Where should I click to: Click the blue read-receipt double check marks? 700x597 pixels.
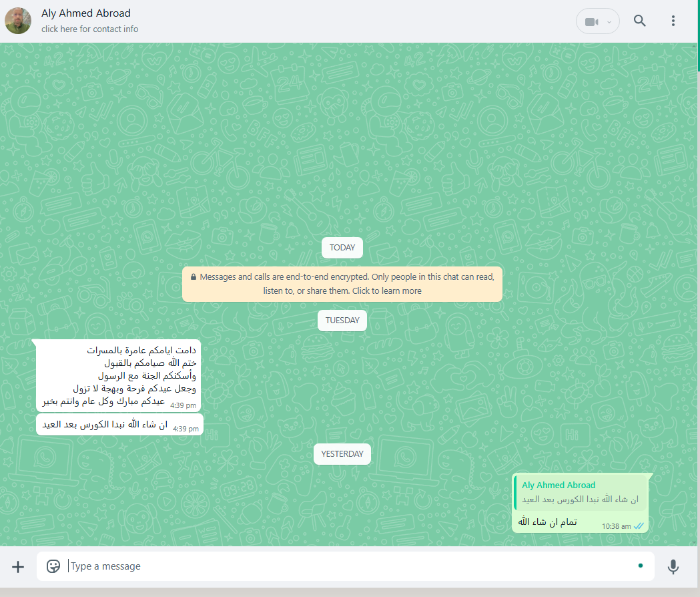tap(639, 526)
